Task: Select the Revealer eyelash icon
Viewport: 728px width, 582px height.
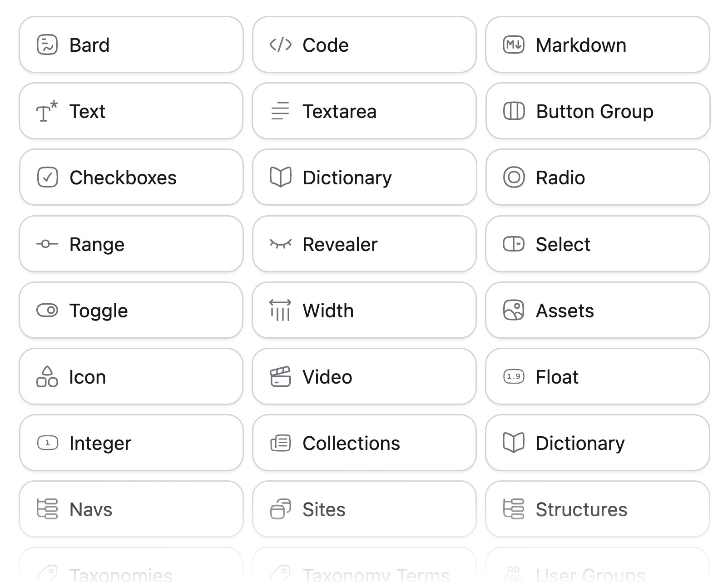Action: (280, 244)
